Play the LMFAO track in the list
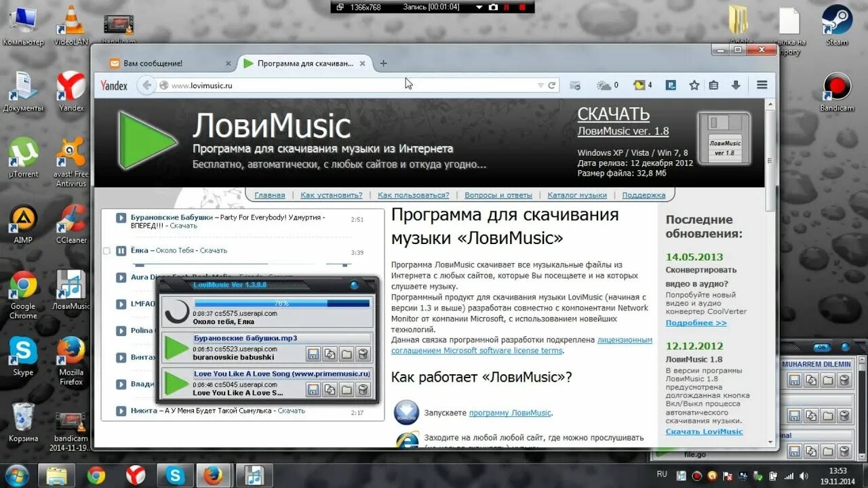The image size is (868, 488). click(121, 304)
